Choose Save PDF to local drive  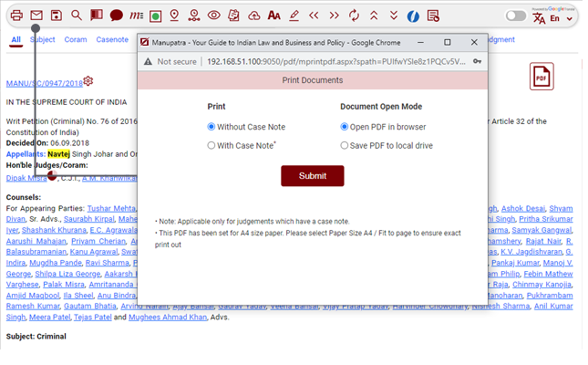(x=345, y=145)
